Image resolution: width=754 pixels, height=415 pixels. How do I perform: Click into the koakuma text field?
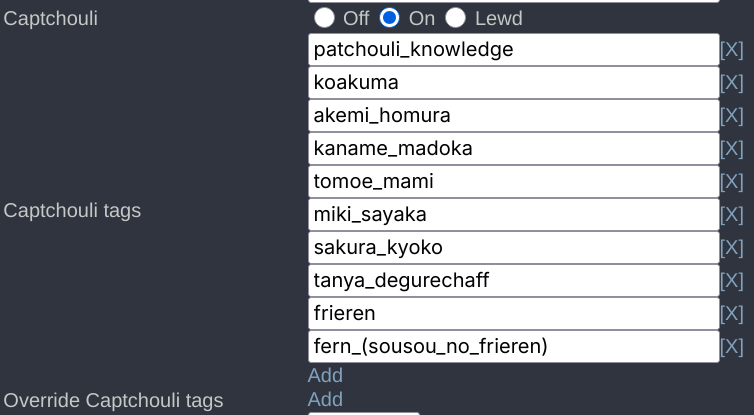pos(513,82)
